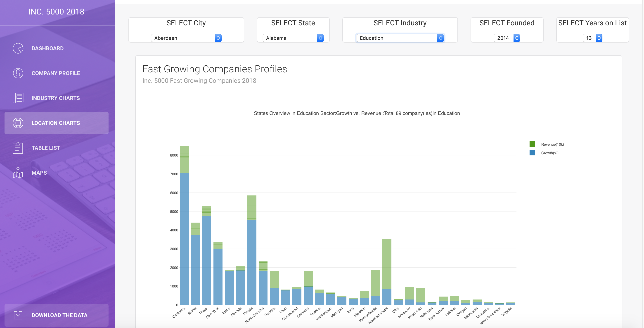Click the 'Kentucky' axis label
Viewport: 644px width, 328px height.
[x=404, y=312]
